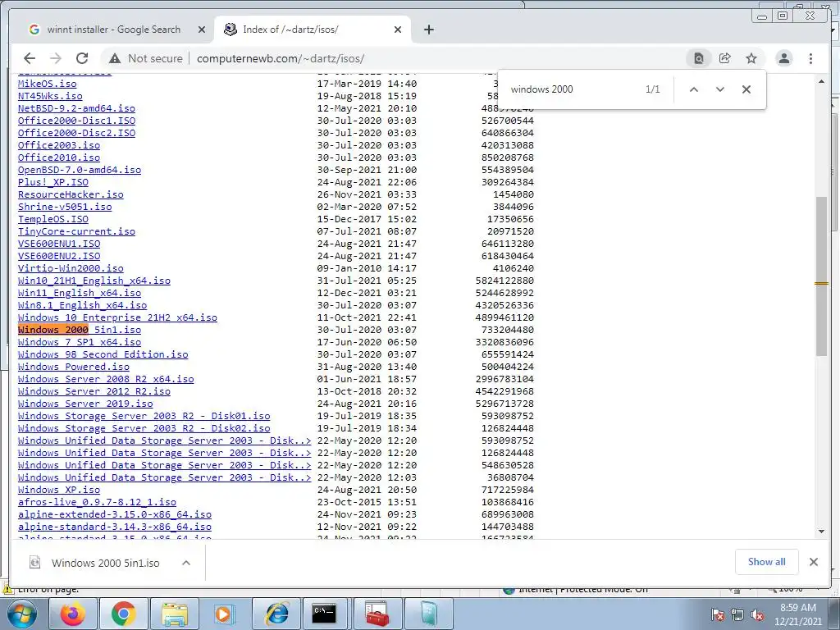Open the red toolbox taskbar app
Screen dimensions: 840x630
coord(377,614)
